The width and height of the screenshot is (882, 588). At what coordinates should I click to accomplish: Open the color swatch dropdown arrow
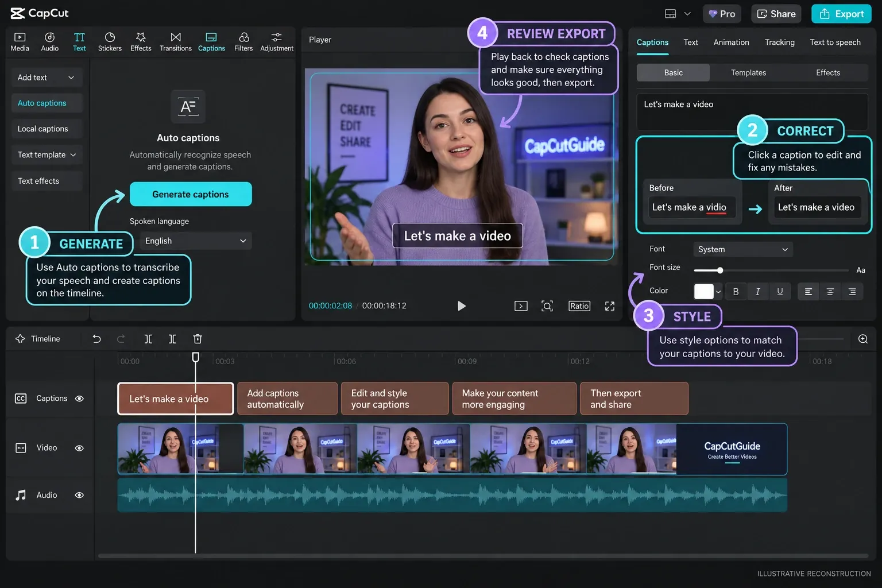pos(718,292)
